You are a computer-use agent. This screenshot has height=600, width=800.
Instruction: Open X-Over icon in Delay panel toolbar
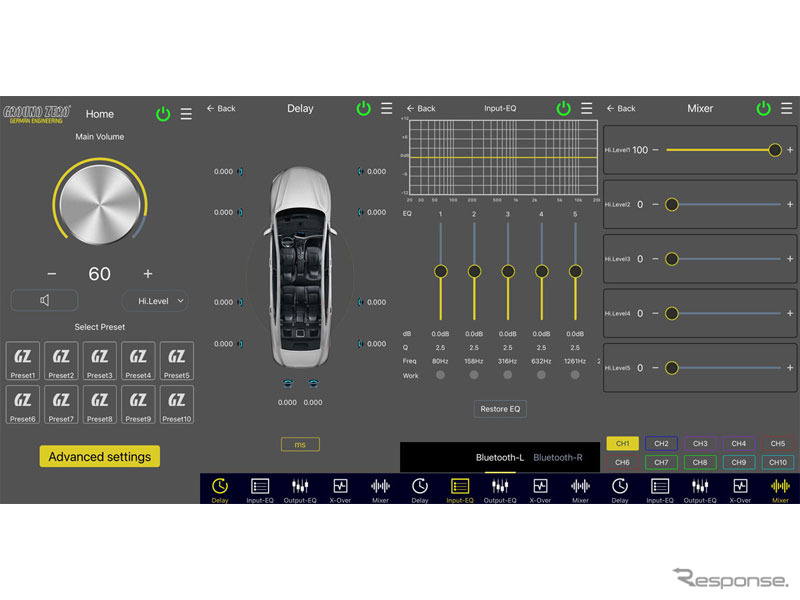tap(340, 486)
